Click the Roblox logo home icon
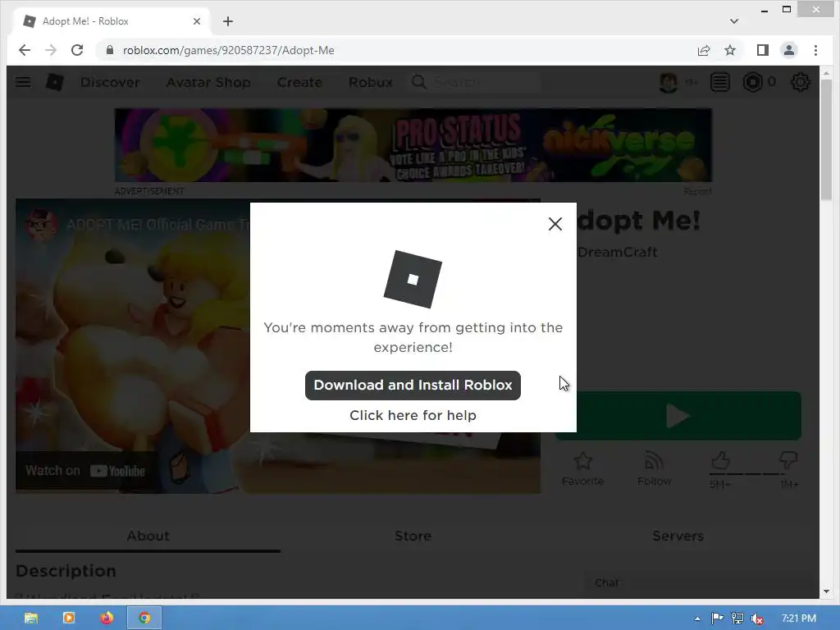The image size is (840, 630). (55, 82)
